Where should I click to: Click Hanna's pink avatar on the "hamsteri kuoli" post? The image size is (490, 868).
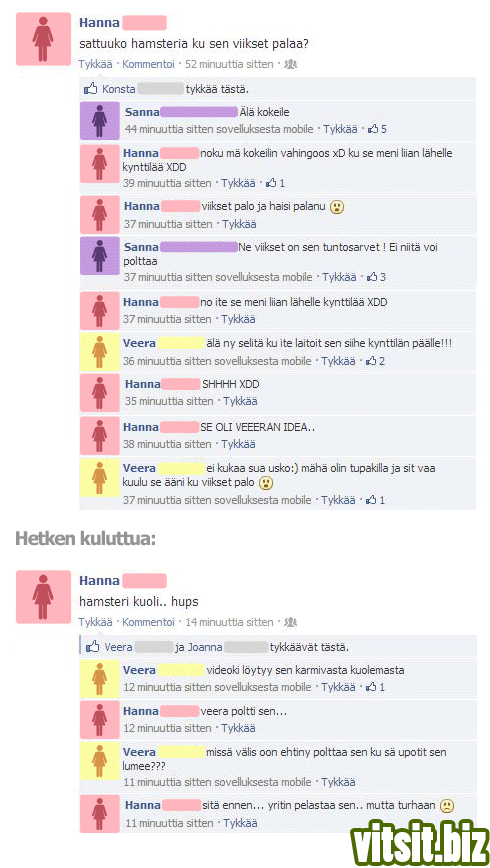pyautogui.click(x=43, y=597)
